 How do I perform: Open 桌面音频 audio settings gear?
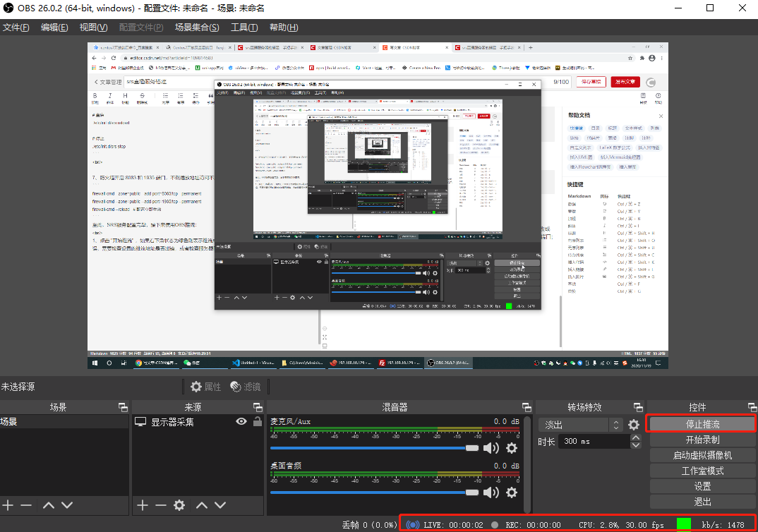[x=512, y=492]
